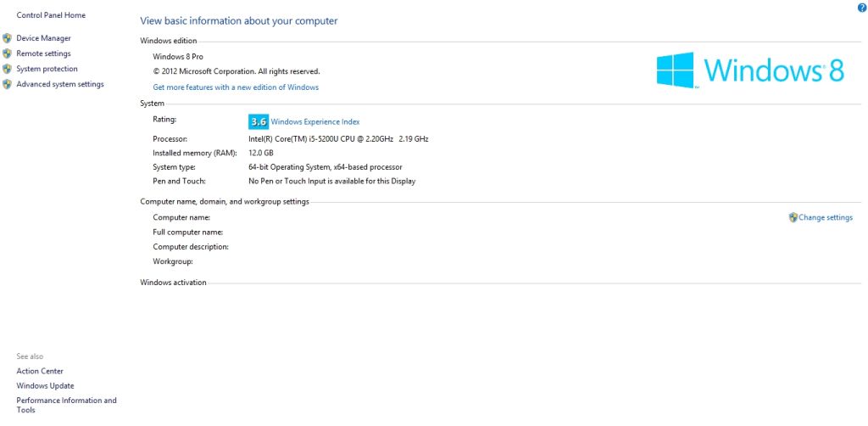Click the shield icon beside System protection
The height and width of the screenshot is (426, 868).
(x=7, y=70)
